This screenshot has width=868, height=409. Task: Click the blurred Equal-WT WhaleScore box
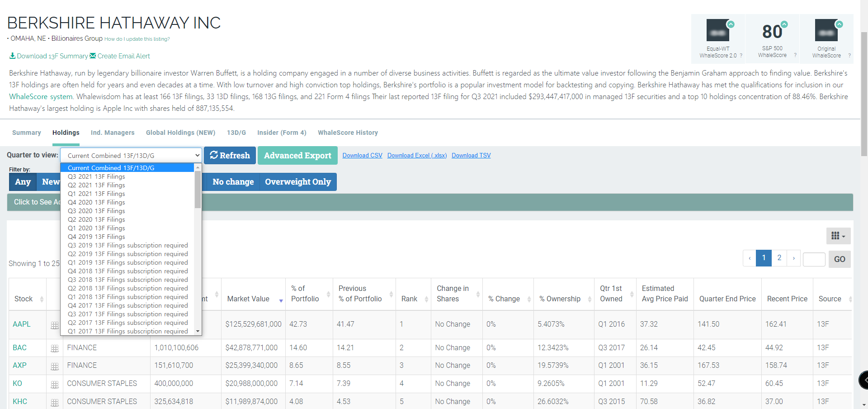[718, 30]
